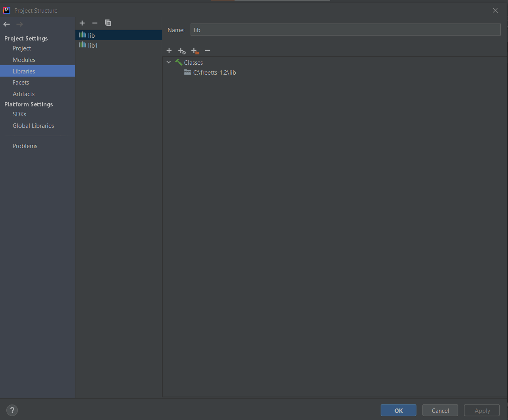508x420 pixels.
Task: Open the SDKs platform settings
Action: click(x=19, y=114)
